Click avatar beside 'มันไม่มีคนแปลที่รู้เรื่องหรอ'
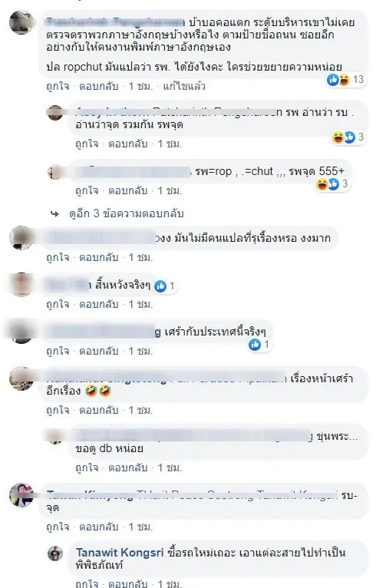This screenshot has width=376, height=588. point(21,238)
